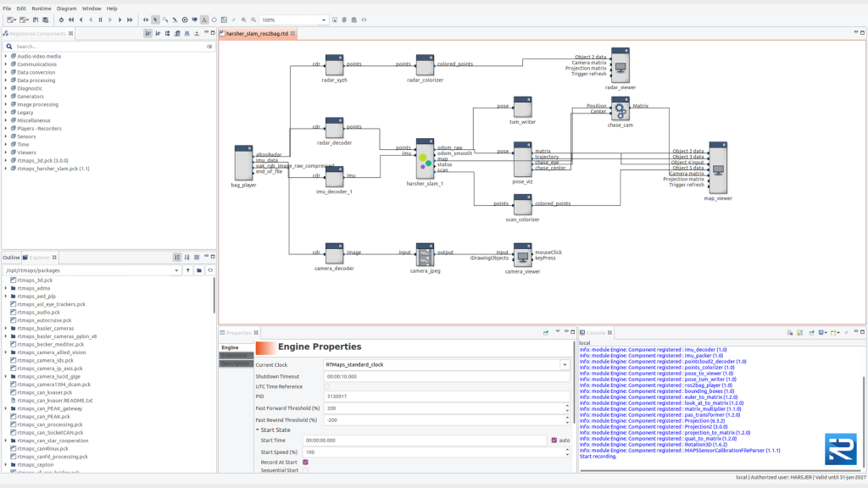The image size is (868, 488).
Task: Select rtmaps_can_kvaser.README.txt in Explorer
Action: 55,401
